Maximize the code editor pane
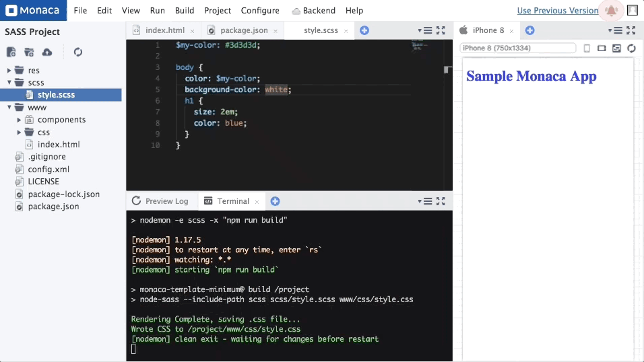This screenshot has width=644, height=362. (x=441, y=30)
